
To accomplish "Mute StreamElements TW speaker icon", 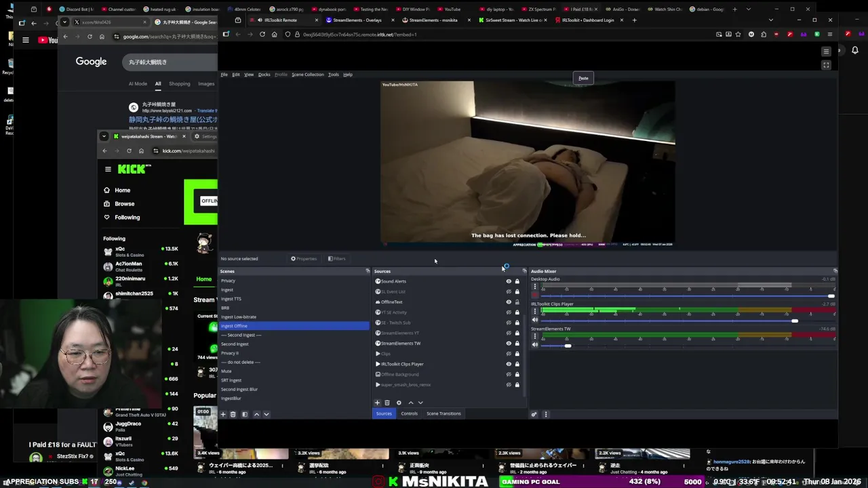I will [x=535, y=345].
